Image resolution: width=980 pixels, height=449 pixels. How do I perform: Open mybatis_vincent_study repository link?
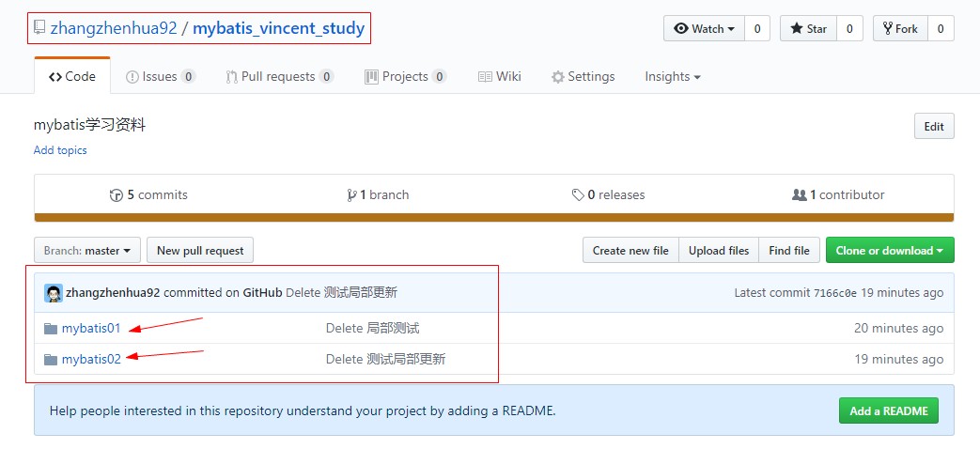coord(279,28)
